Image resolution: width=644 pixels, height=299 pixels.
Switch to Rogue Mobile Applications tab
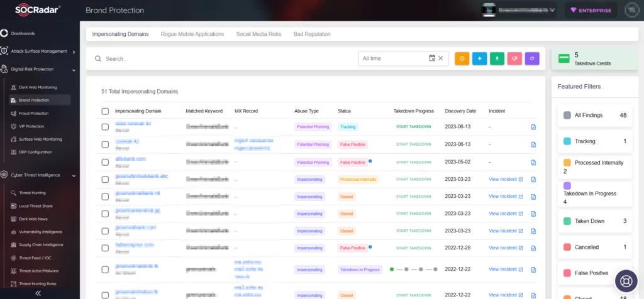click(192, 34)
